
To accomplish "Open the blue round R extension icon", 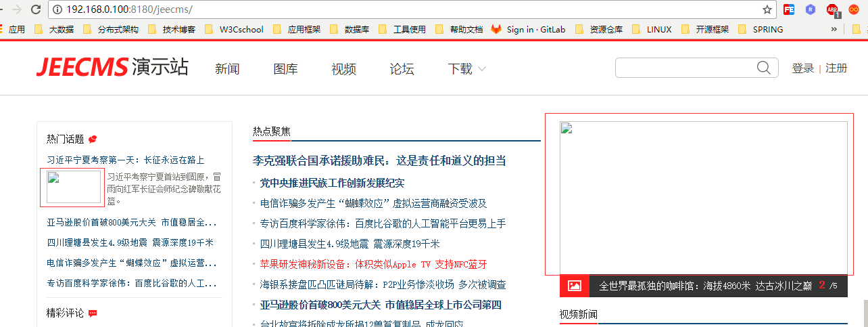I will coord(811,9).
